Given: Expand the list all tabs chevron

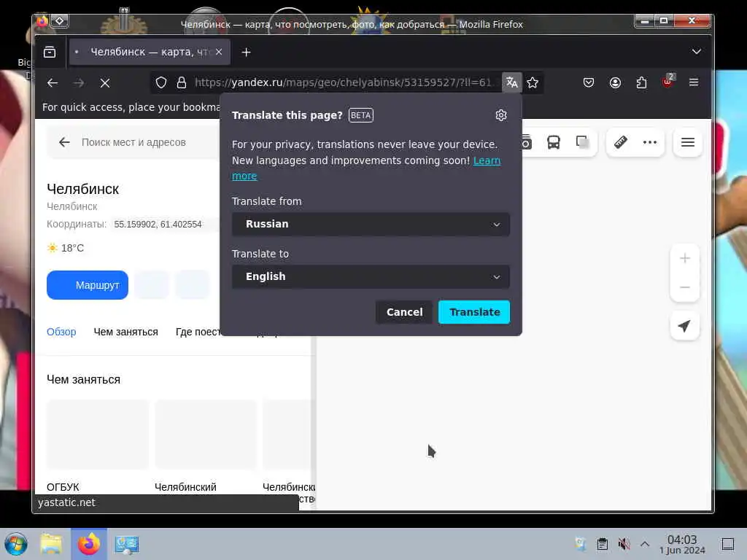Looking at the screenshot, I should point(697,52).
